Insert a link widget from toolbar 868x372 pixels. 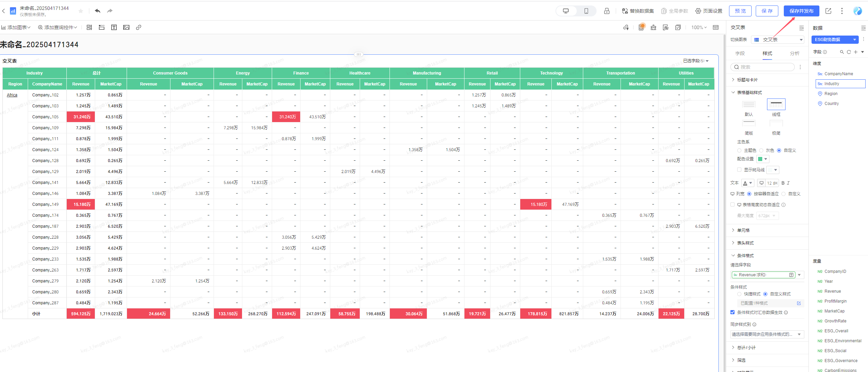139,27
